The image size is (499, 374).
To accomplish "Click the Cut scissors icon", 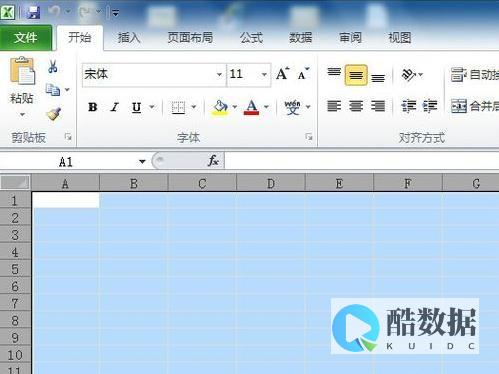I will (53, 67).
